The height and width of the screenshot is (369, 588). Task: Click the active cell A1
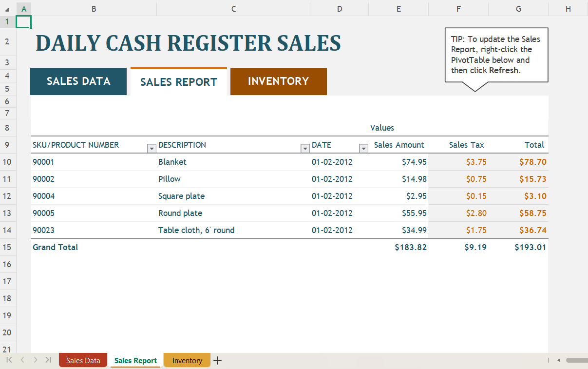pyautogui.click(x=24, y=21)
